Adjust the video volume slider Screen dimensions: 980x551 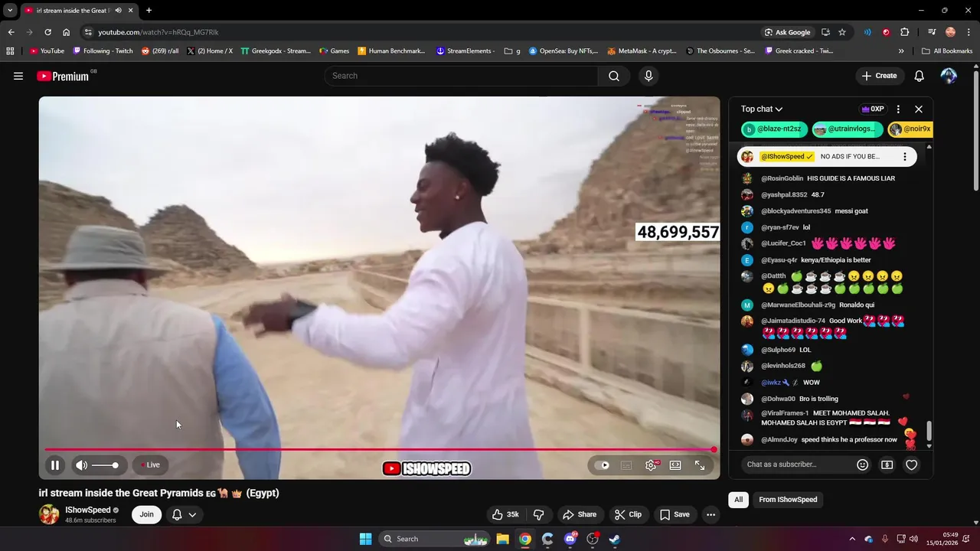click(x=105, y=465)
